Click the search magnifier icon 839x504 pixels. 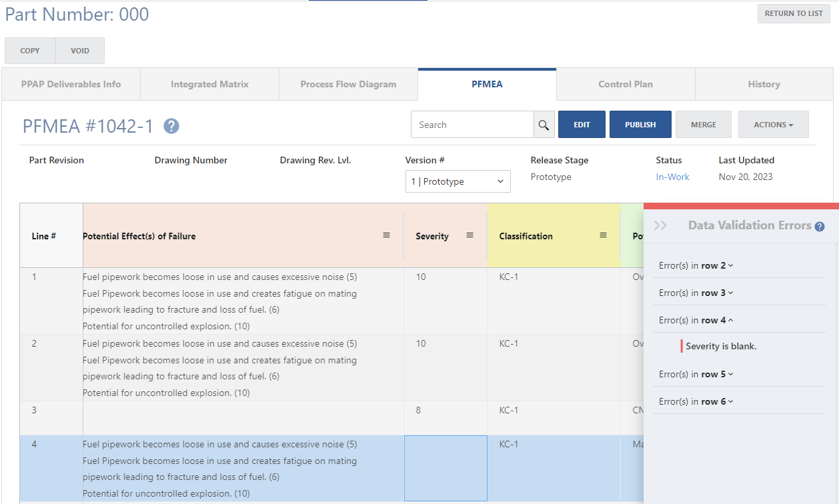pyautogui.click(x=544, y=125)
